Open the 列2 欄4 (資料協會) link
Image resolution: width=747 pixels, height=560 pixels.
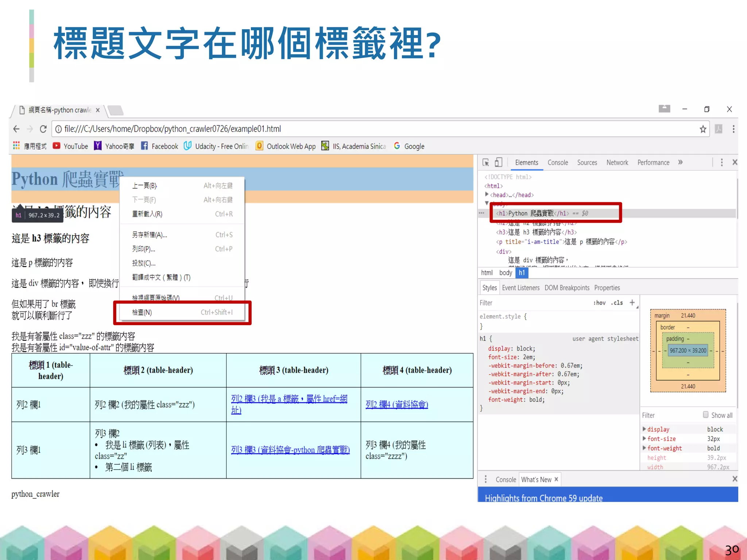tap(396, 404)
